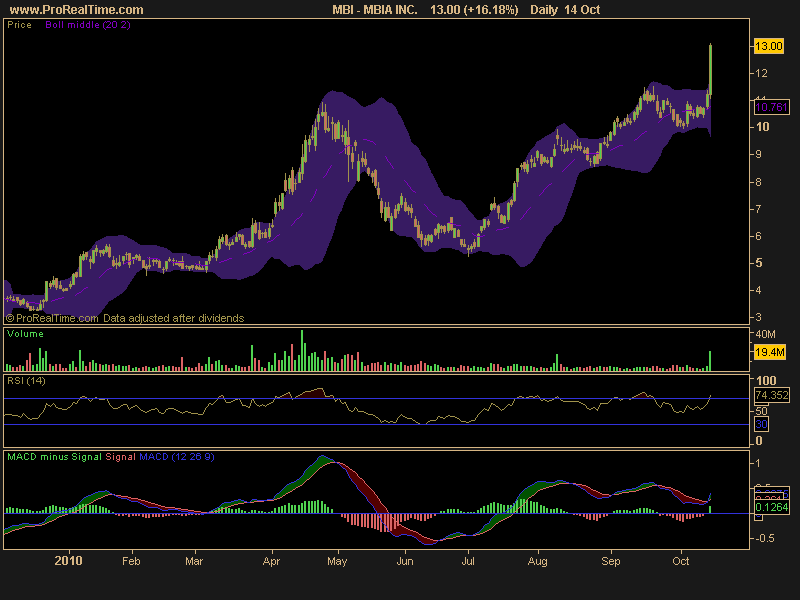The image size is (800, 600).
Task: Click the Feb date axis label
Action: (x=131, y=561)
